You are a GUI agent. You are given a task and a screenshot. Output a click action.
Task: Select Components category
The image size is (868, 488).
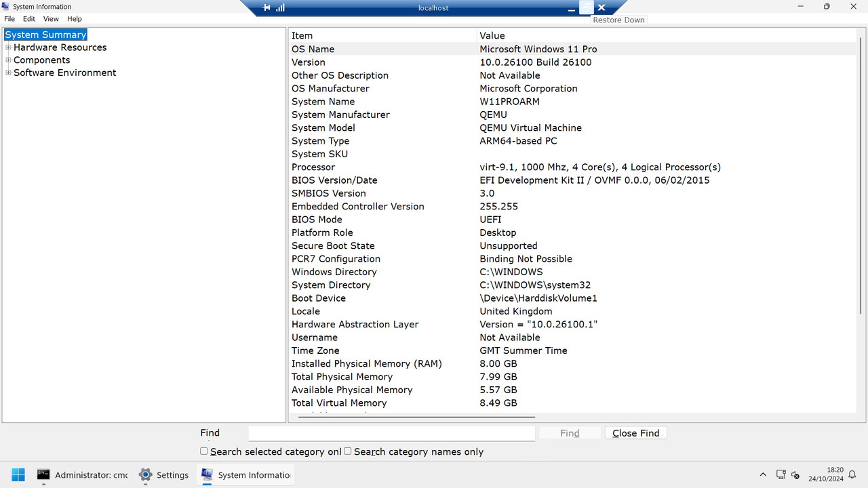click(x=42, y=60)
